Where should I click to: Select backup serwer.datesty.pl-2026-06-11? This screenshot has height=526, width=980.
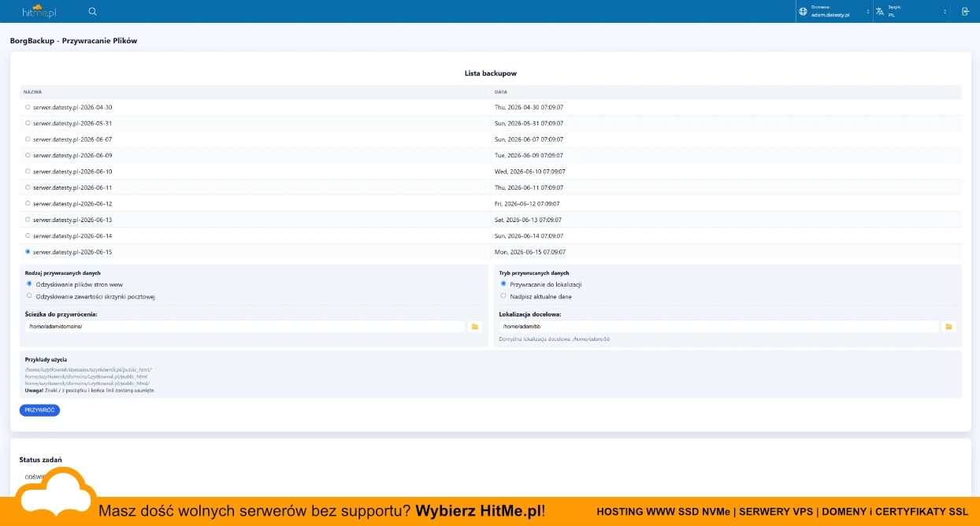coord(28,187)
